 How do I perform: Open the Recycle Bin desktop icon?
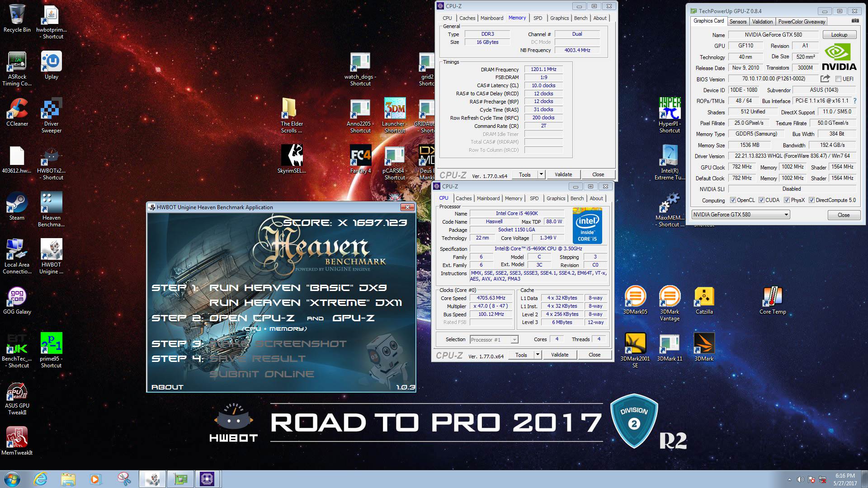pos(17,19)
